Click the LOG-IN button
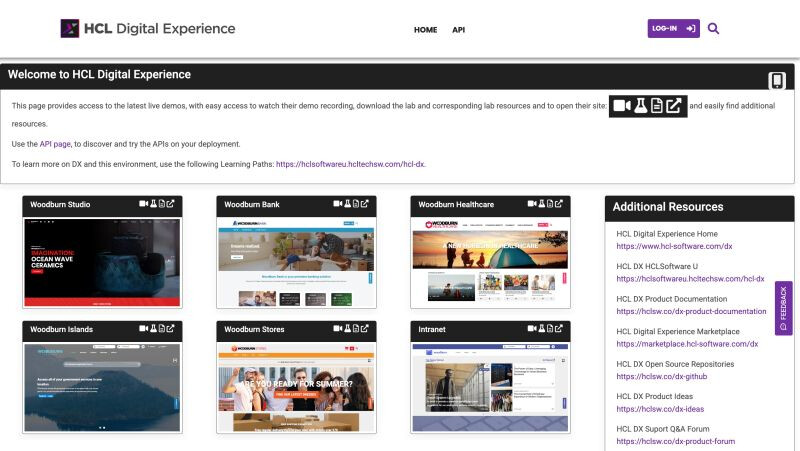Screen dimensions: 800x451 pyautogui.click(x=673, y=29)
